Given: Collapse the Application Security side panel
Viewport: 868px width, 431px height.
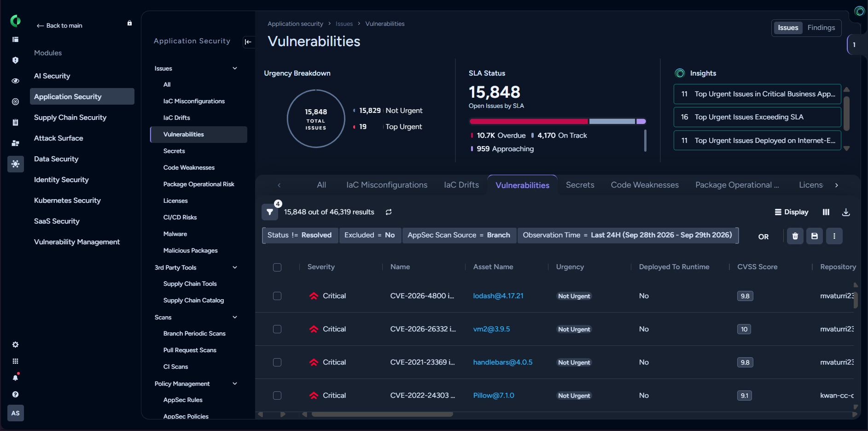Looking at the screenshot, I should [x=248, y=42].
